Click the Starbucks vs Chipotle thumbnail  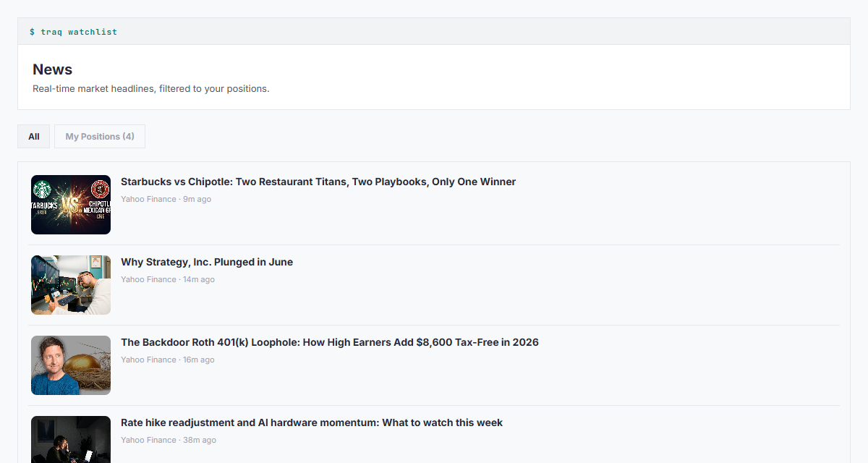71,205
